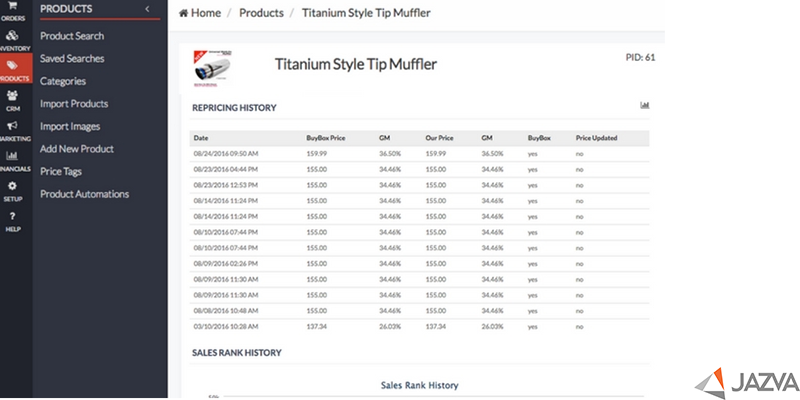
Task: Click the Products breadcrumb link
Action: tap(261, 14)
